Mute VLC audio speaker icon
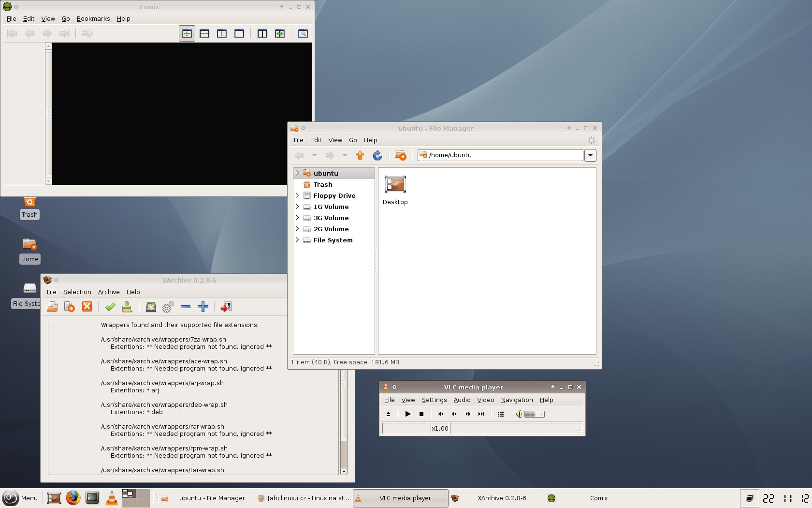 pos(519,414)
